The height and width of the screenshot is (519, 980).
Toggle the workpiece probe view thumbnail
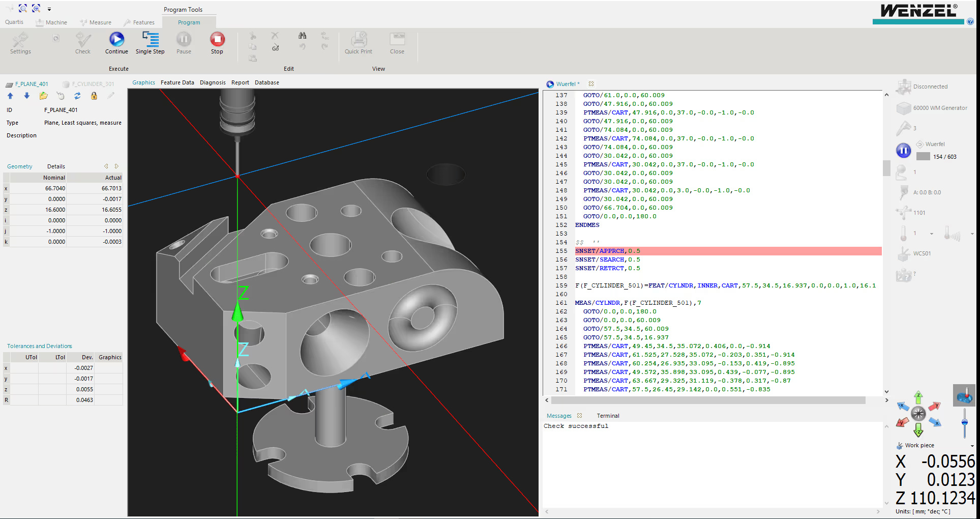[x=964, y=395]
